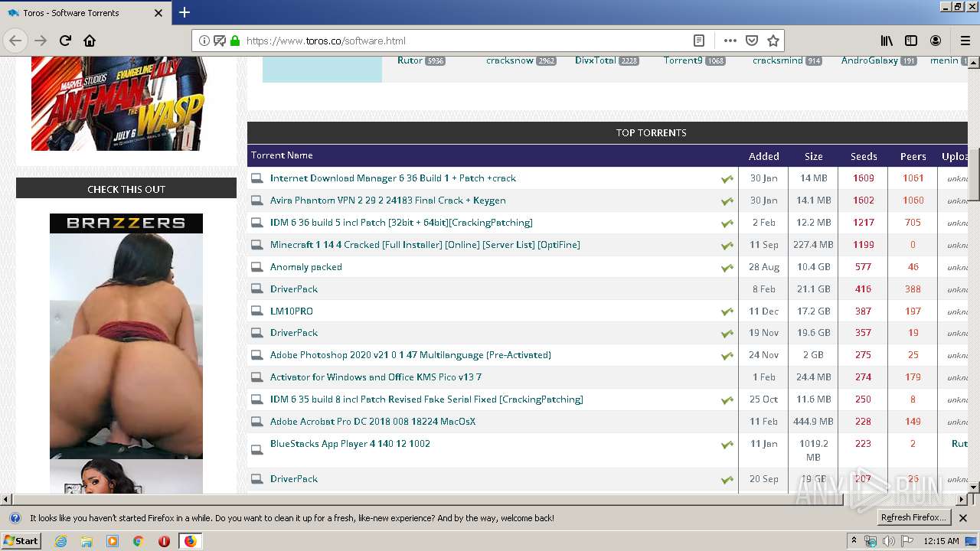Bookmark this page with the star icon
Image resolution: width=980 pixels, height=551 pixels.
pos(773,41)
